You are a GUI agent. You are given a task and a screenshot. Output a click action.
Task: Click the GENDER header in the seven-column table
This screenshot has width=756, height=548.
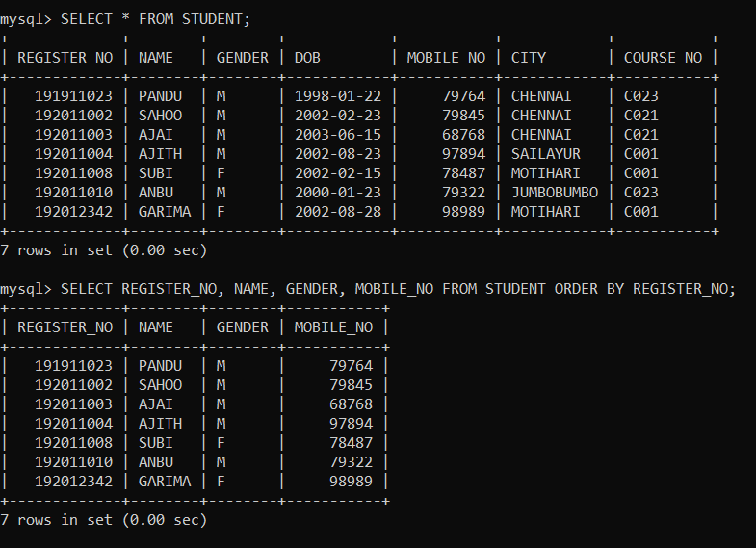(242, 58)
